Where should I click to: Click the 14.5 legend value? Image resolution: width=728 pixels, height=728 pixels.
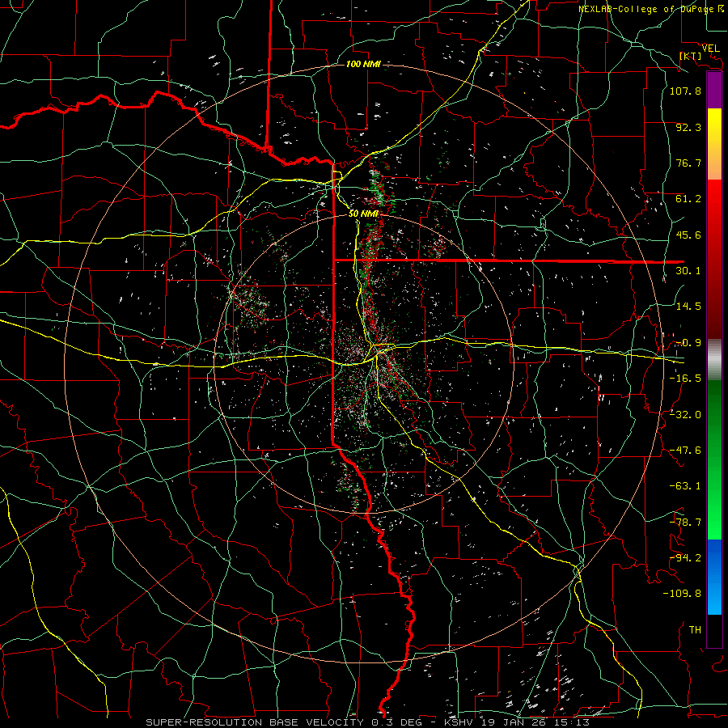pos(688,307)
